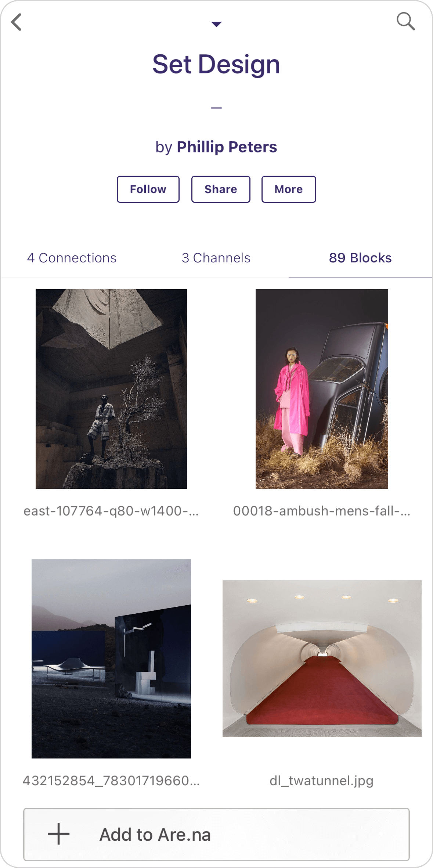Open the pink coat car photo
This screenshot has height=868, width=433.
tap(322, 389)
